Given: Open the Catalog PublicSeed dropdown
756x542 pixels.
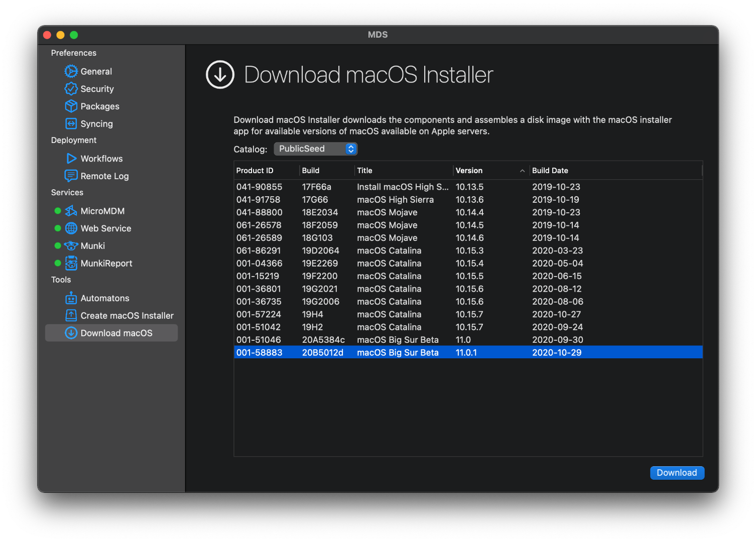Looking at the screenshot, I should [x=315, y=149].
